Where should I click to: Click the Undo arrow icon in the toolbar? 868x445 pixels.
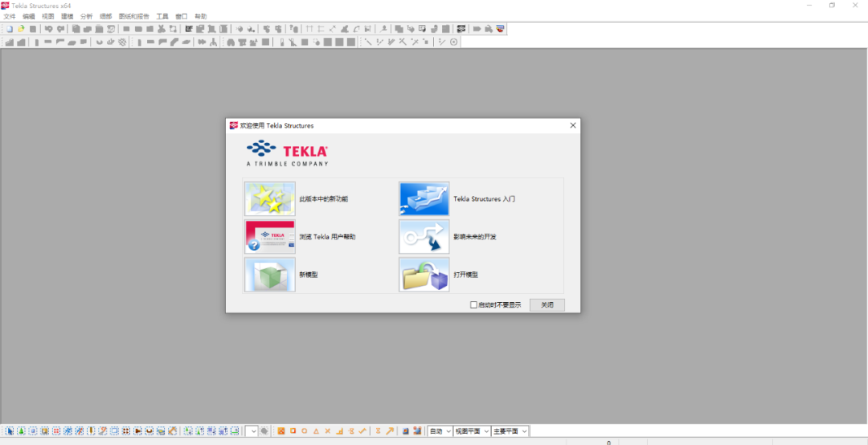click(48, 29)
